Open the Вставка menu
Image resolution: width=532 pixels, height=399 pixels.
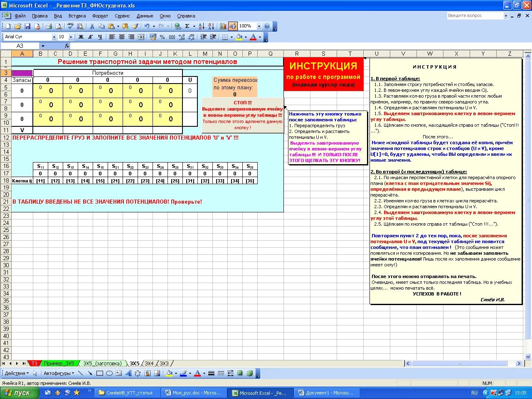[77, 16]
